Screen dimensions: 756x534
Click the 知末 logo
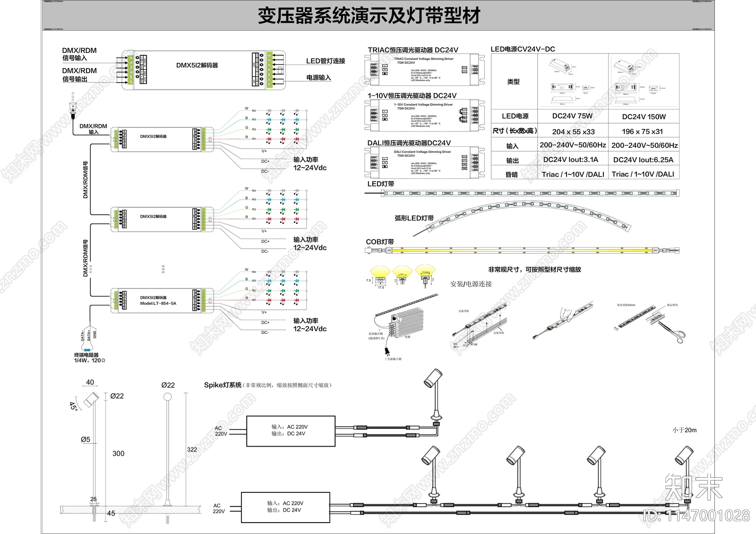tap(693, 488)
